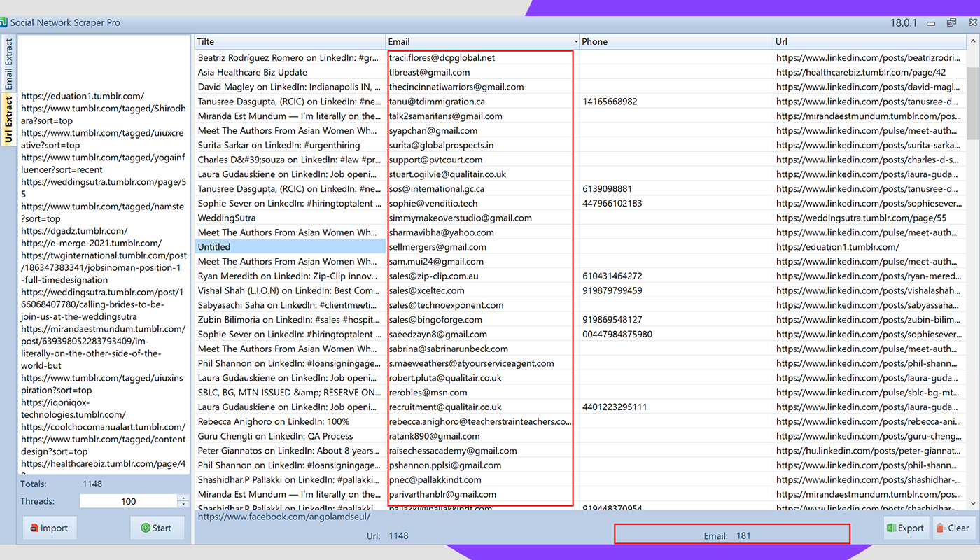Click the eduation1.tumblr.com URL in list

pyautogui.click(x=83, y=97)
